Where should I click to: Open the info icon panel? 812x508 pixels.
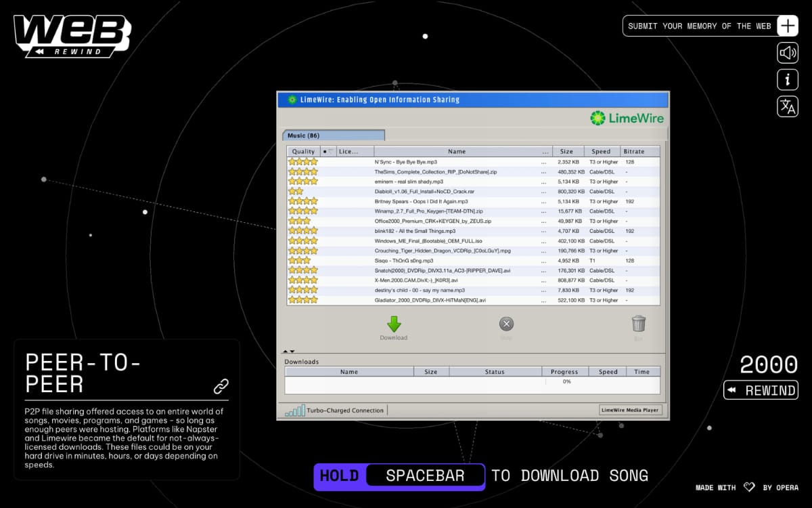[x=788, y=79]
